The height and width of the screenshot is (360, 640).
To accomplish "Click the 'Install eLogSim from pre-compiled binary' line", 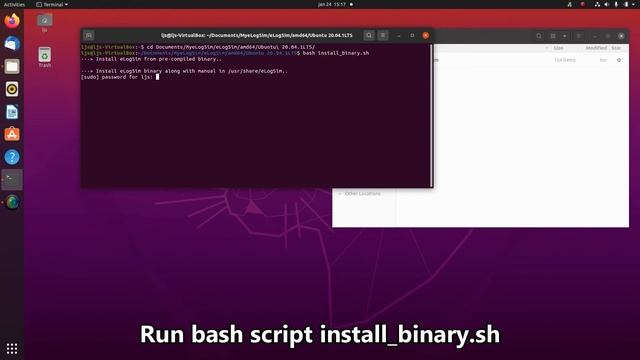I will pos(151,59).
